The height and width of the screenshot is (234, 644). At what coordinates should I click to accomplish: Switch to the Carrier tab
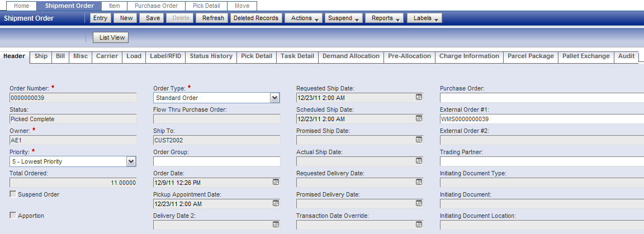tap(107, 56)
